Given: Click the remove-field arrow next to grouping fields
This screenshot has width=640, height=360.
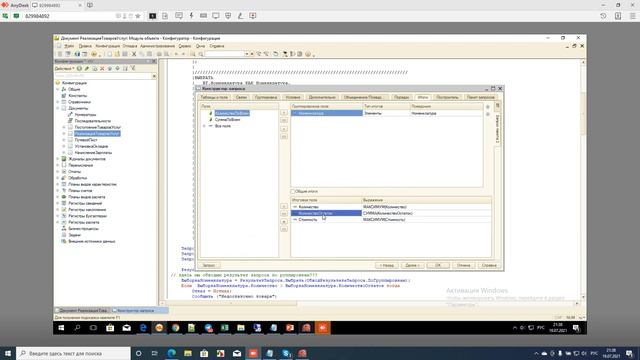Looking at the screenshot, I should point(284,129).
